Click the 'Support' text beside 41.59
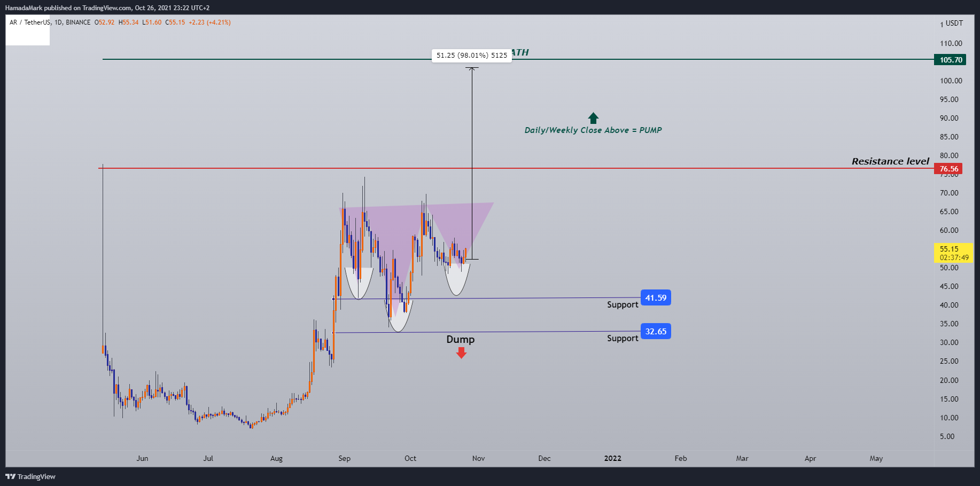980x486 pixels. 623,305
